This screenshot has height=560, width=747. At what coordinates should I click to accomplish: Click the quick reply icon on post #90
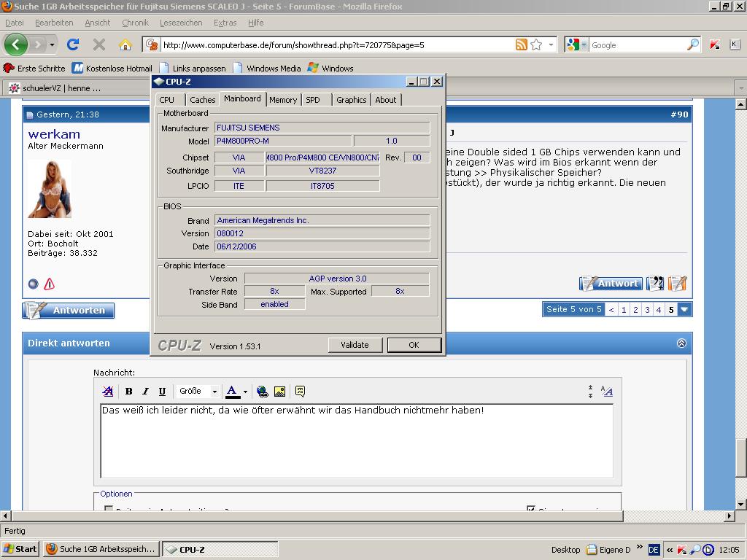(x=677, y=284)
